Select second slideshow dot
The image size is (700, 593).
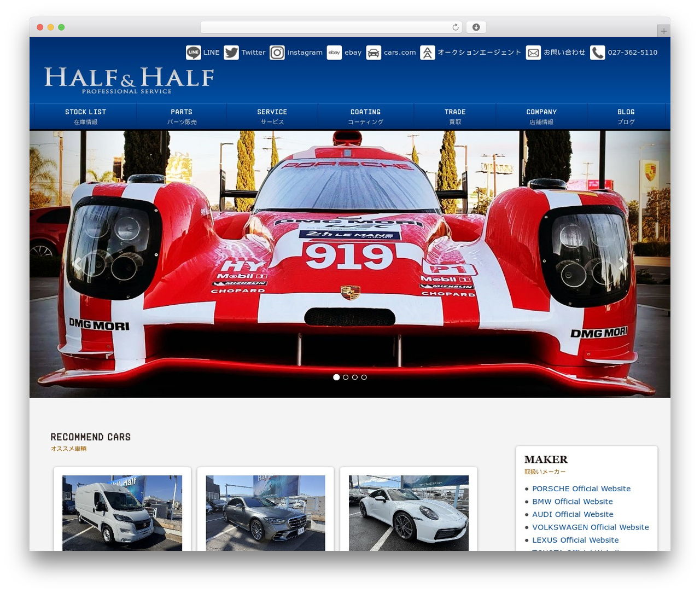[x=346, y=377]
